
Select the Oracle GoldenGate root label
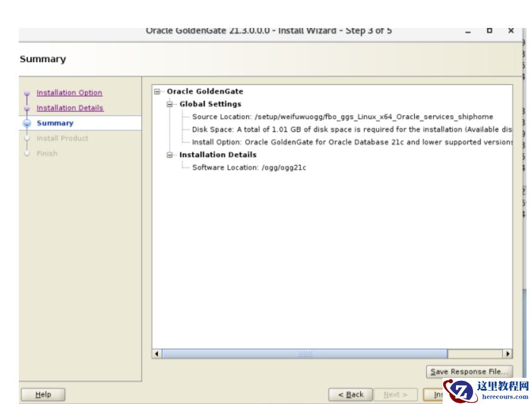coord(205,92)
